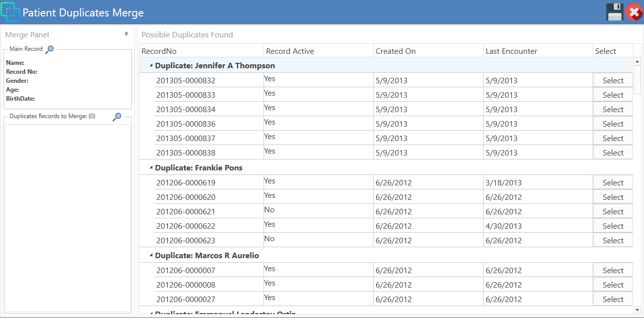The image size is (644, 318).
Task: Select record 201206-0000619
Action: (613, 182)
